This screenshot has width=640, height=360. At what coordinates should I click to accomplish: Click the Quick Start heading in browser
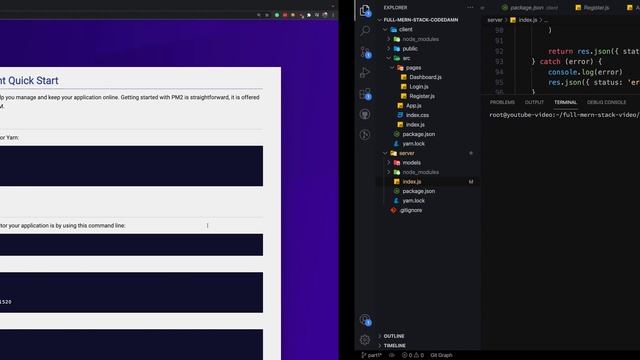click(29, 80)
